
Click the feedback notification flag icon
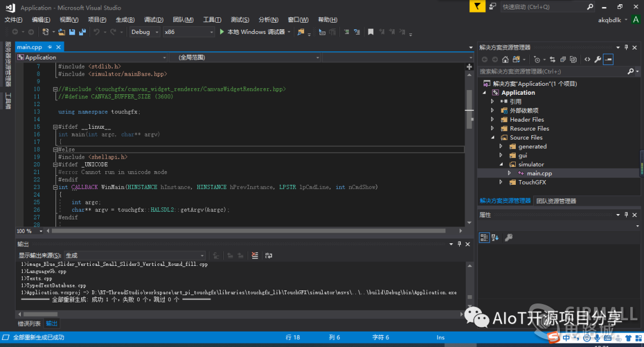[477, 7]
